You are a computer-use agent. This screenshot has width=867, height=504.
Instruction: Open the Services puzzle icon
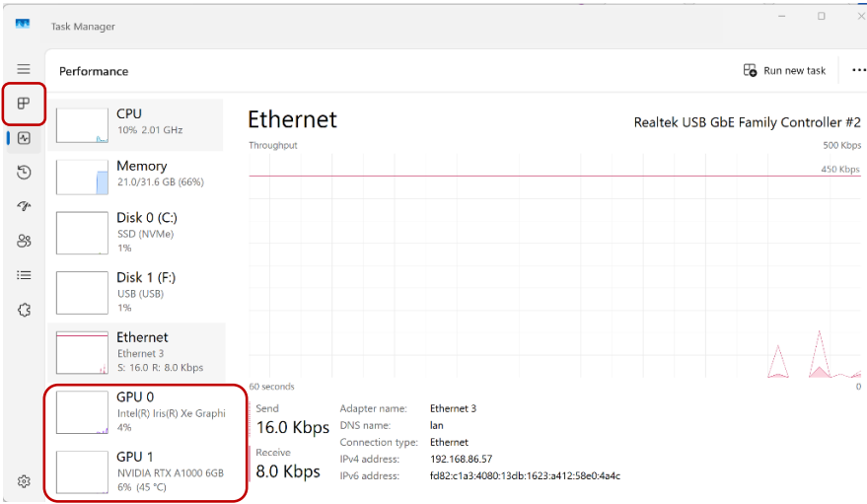point(24,310)
